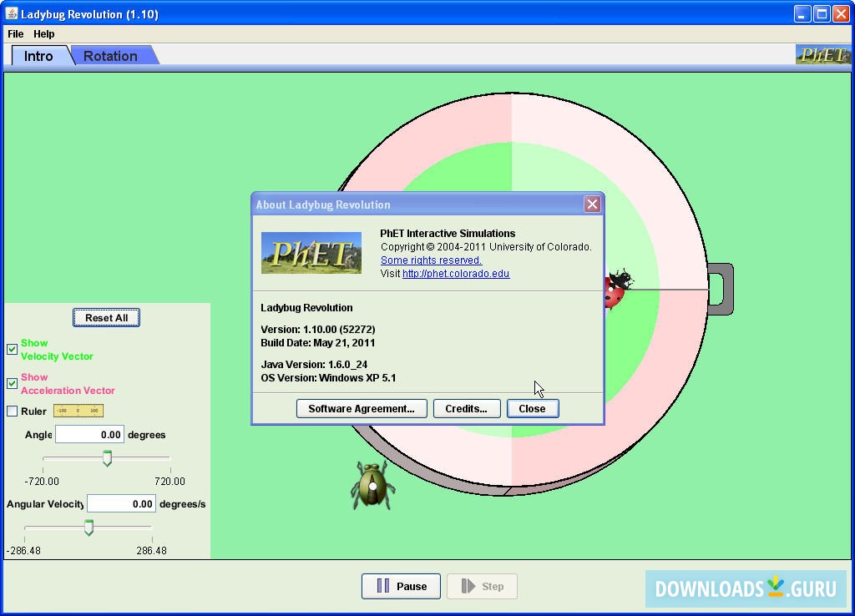Click the Reset All button
The image size is (855, 616).
coord(106,318)
